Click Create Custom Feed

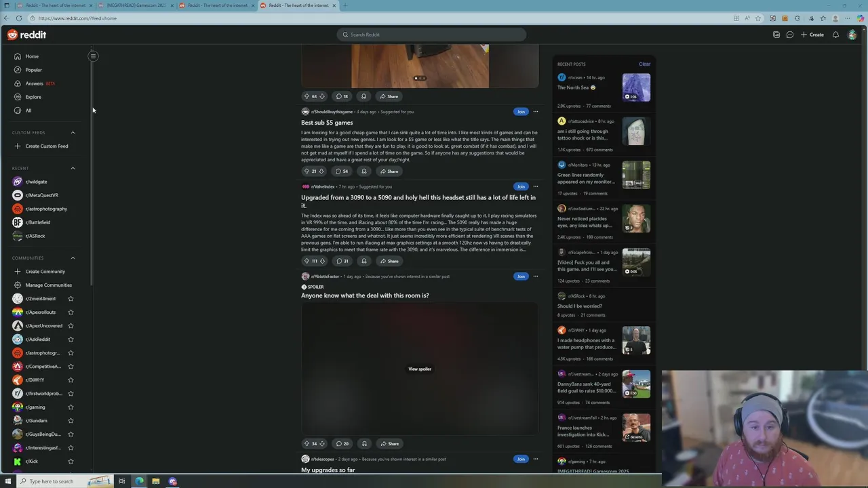pyautogui.click(x=45, y=146)
